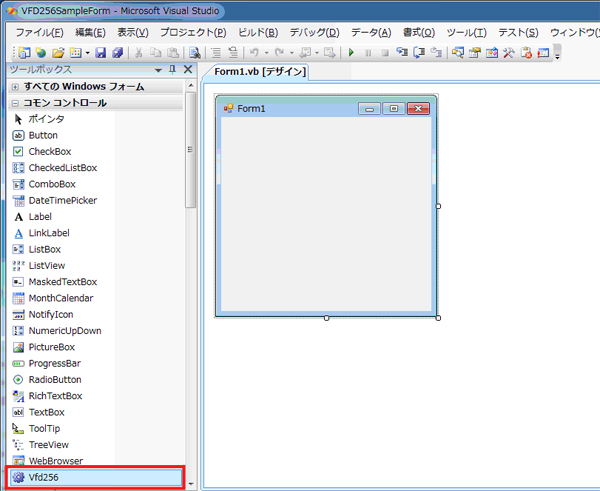Click the Copy toolbar icon
This screenshot has height=491, width=600.
(155, 52)
